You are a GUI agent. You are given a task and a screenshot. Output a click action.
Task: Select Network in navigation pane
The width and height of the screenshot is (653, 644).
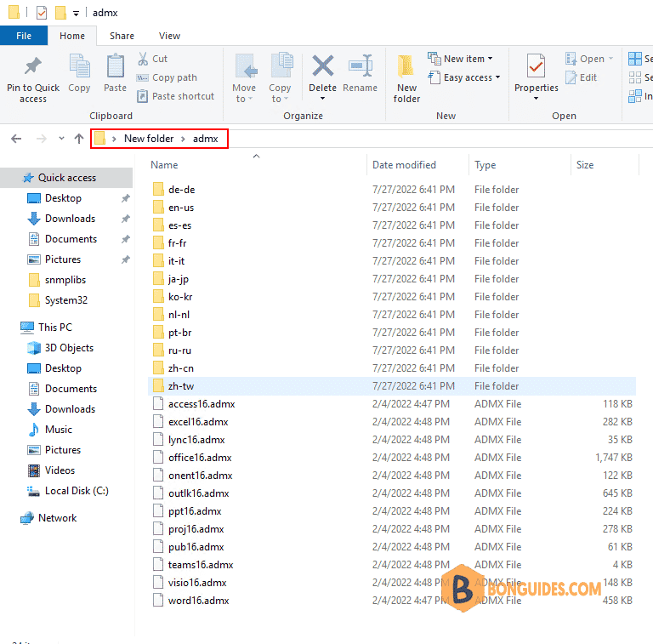coord(58,518)
